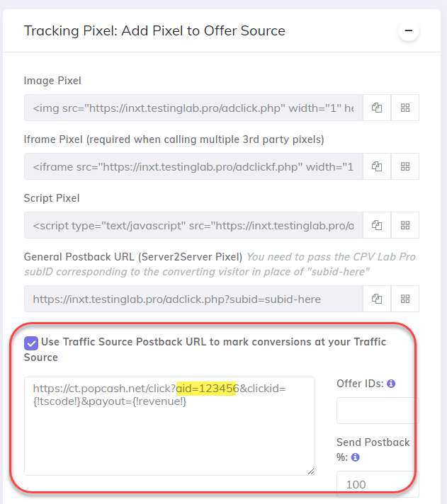Grab the textarea resize handle corner
447x504 pixels.
coord(311,471)
